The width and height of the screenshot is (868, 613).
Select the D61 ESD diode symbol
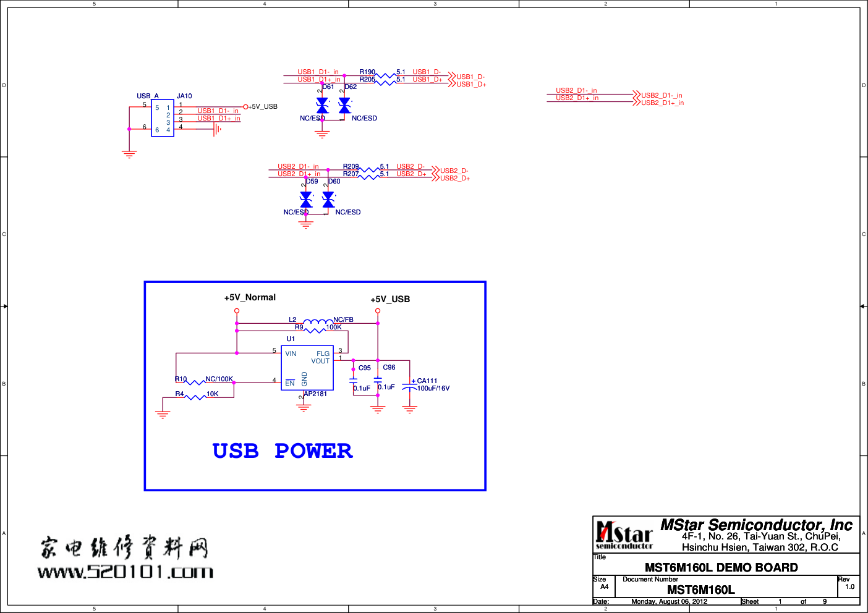tap(322, 106)
